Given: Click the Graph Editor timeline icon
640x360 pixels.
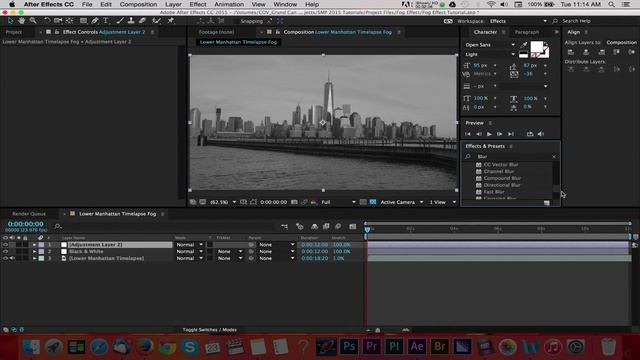Looking at the screenshot, I should (x=353, y=226).
